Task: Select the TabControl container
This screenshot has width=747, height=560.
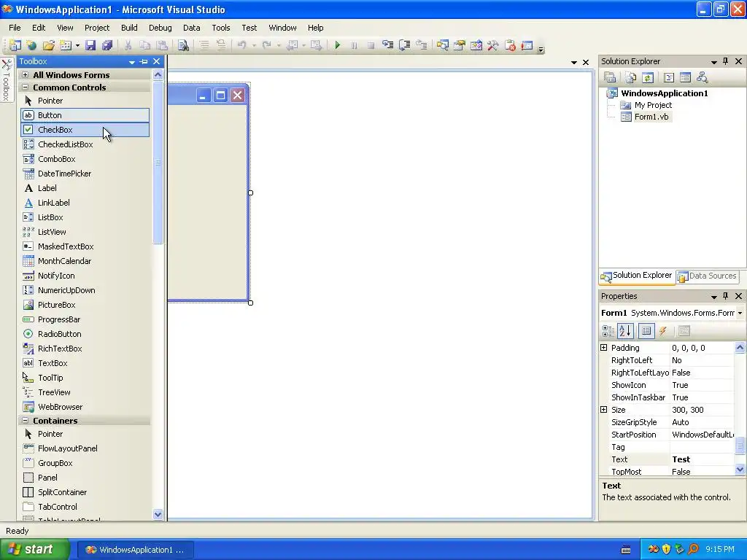Action: tap(85, 507)
